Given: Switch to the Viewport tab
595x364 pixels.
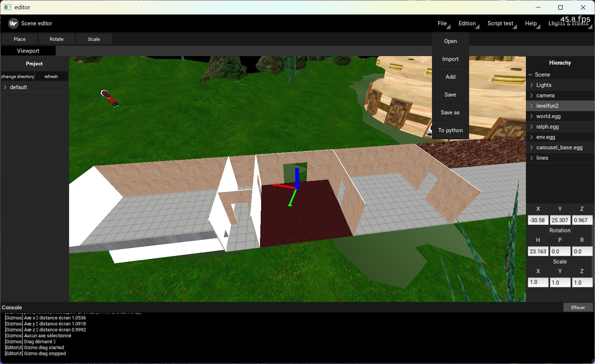Looking at the screenshot, I should coord(28,51).
